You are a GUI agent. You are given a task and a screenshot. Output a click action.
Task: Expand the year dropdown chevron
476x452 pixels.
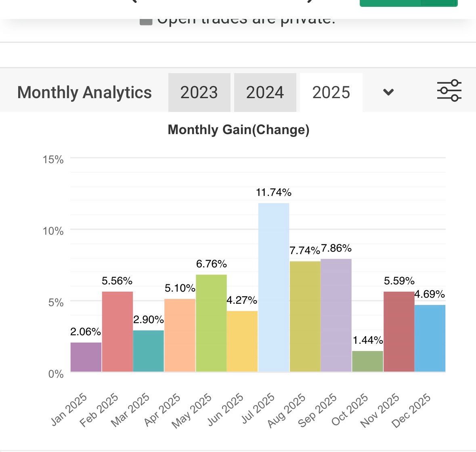coord(388,92)
